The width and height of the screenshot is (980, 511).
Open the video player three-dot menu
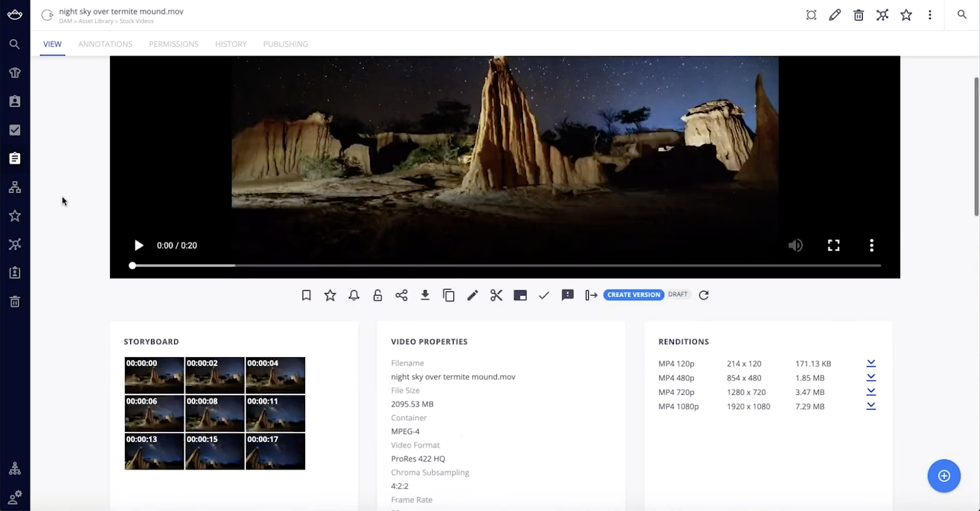(871, 245)
